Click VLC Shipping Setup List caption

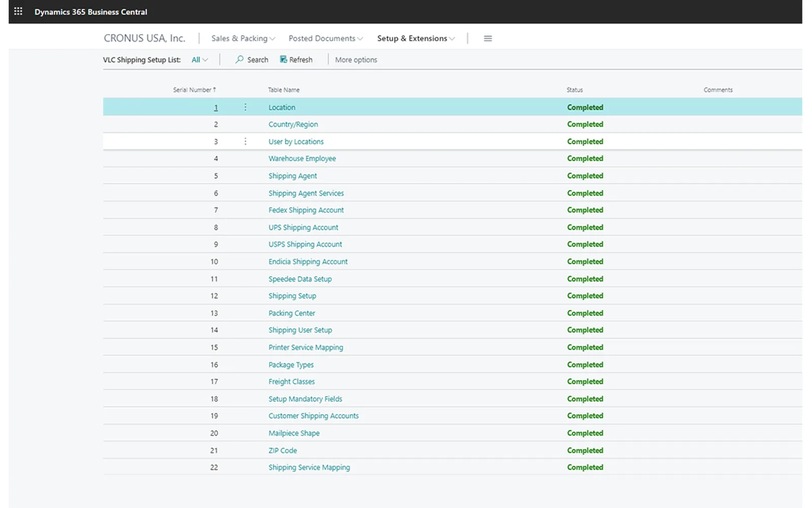point(142,60)
